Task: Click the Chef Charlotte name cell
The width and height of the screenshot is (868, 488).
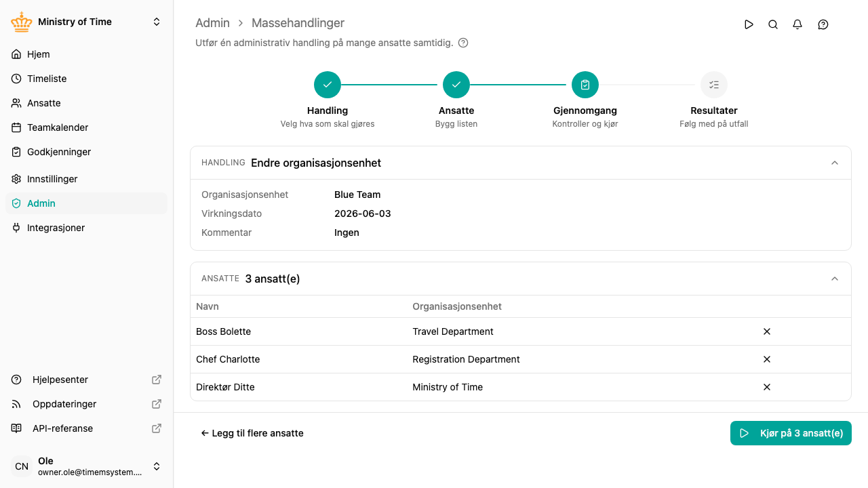Action: click(x=228, y=359)
